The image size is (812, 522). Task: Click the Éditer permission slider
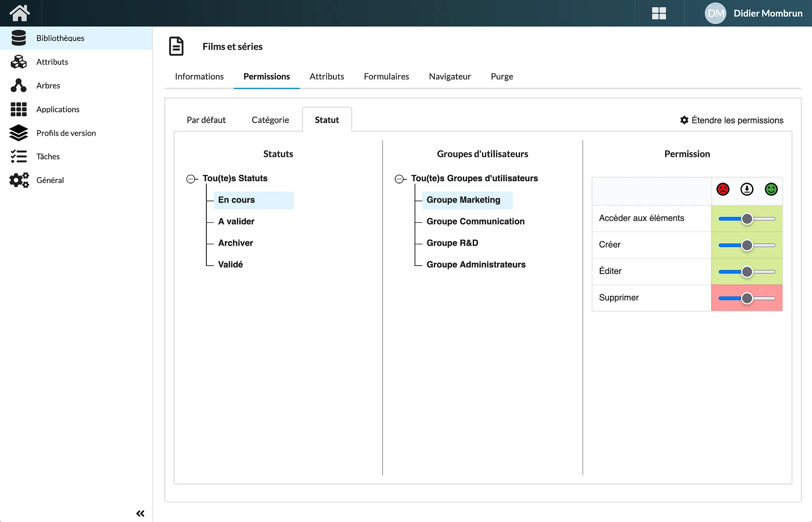click(747, 272)
